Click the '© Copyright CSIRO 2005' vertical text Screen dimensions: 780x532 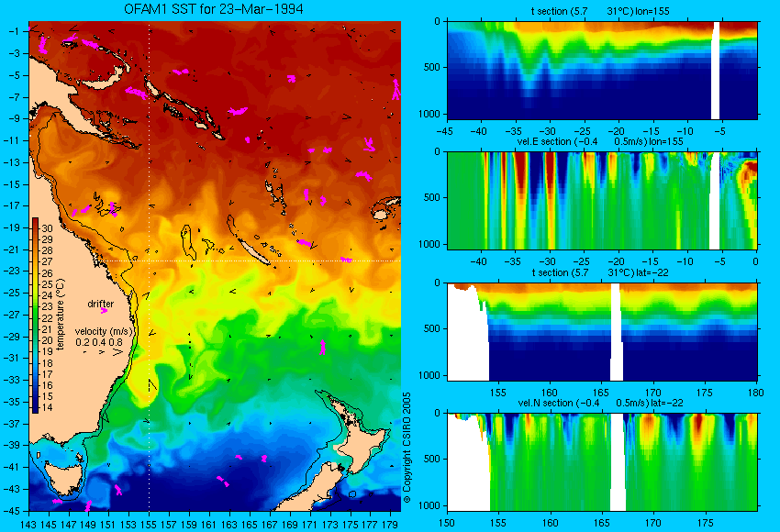click(x=407, y=448)
